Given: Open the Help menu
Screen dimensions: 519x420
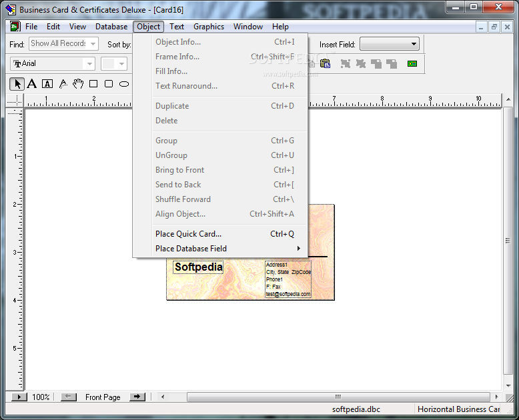Looking at the screenshot, I should 280,27.
